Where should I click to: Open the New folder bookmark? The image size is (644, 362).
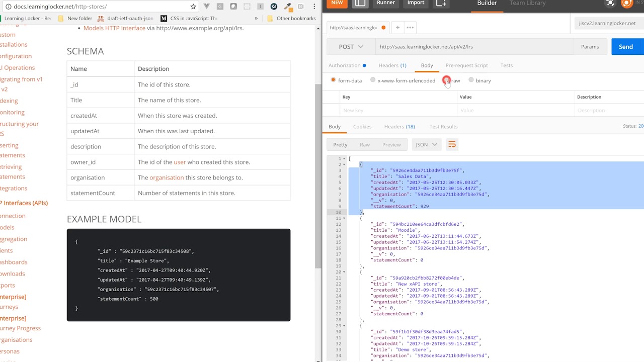point(75,18)
